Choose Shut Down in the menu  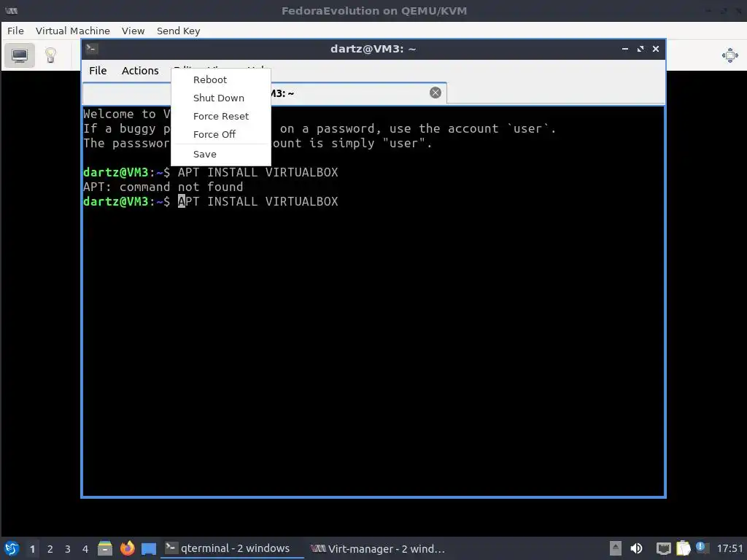220,98
